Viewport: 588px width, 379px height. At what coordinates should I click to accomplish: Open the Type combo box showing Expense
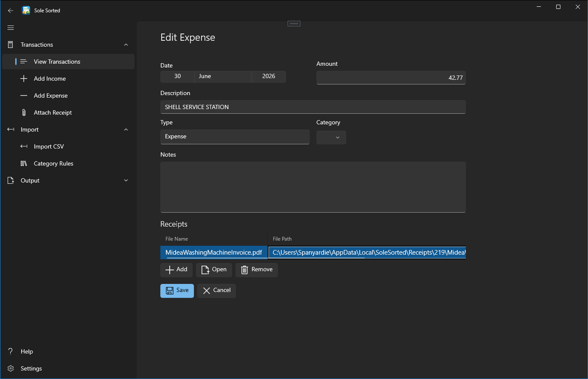[235, 137]
